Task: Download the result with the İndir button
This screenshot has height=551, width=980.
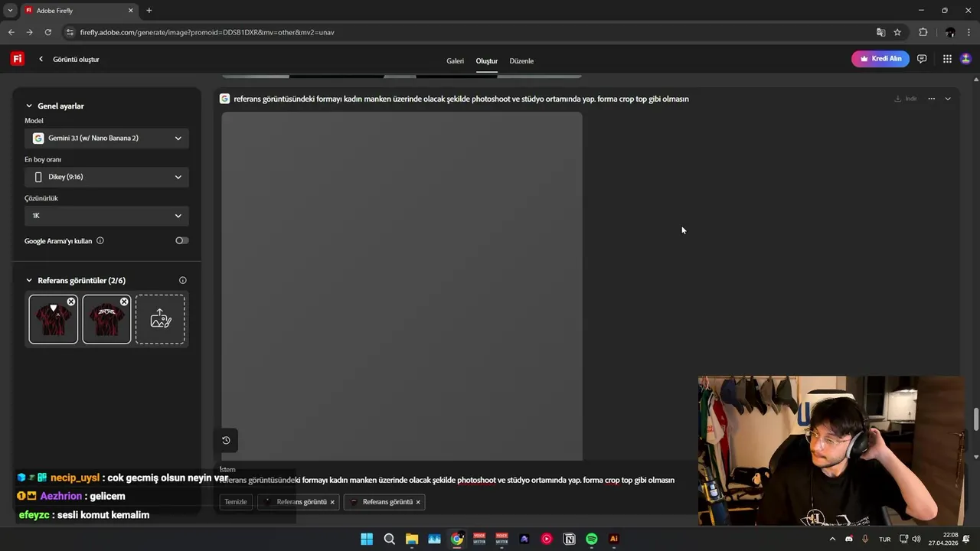Action: tap(906, 99)
